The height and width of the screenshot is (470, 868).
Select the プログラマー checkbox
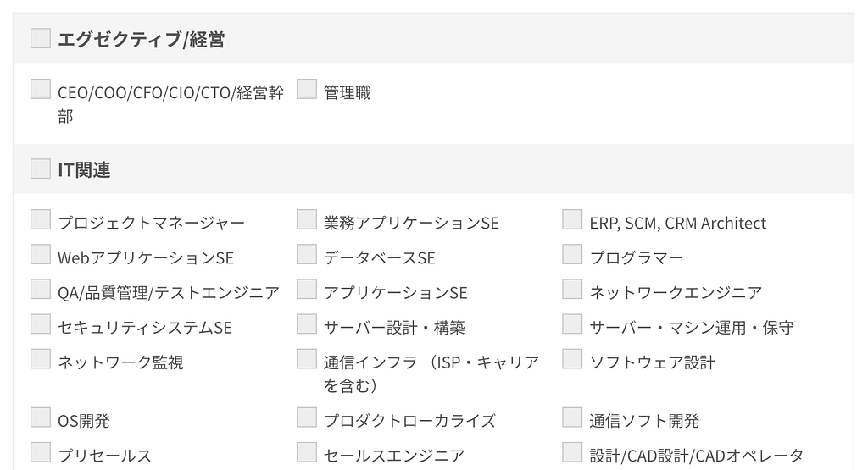(573, 255)
